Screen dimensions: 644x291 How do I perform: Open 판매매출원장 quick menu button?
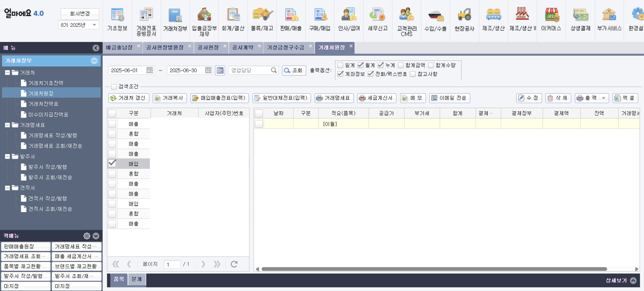pyautogui.click(x=26, y=246)
